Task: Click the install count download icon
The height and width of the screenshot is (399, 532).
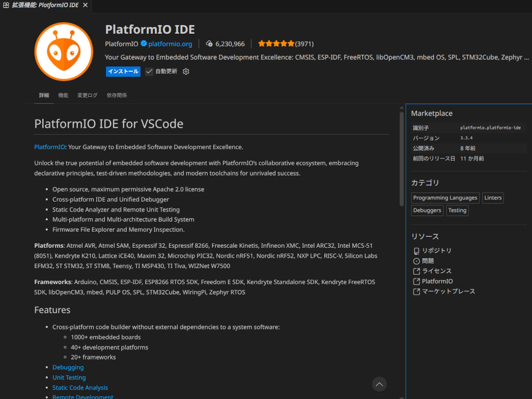Action: coord(209,44)
